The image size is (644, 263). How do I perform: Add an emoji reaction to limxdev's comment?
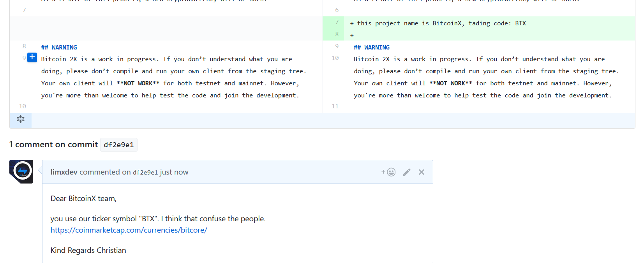coord(388,172)
